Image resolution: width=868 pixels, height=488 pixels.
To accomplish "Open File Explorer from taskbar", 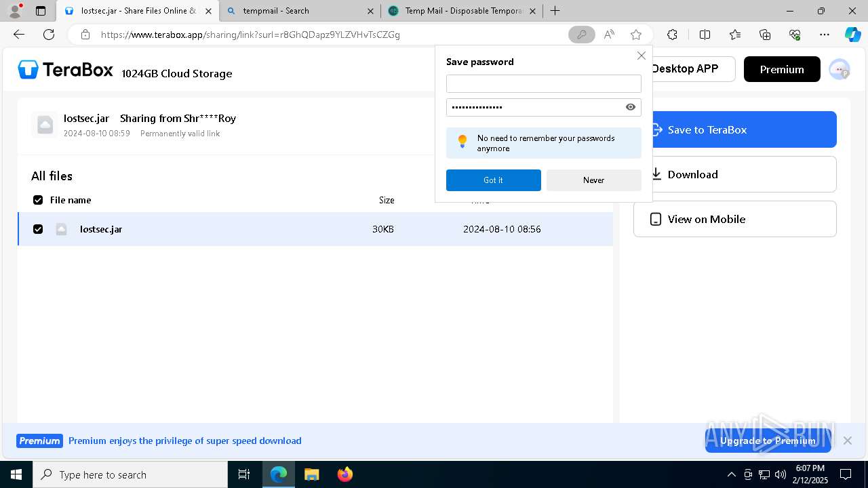I will (312, 474).
